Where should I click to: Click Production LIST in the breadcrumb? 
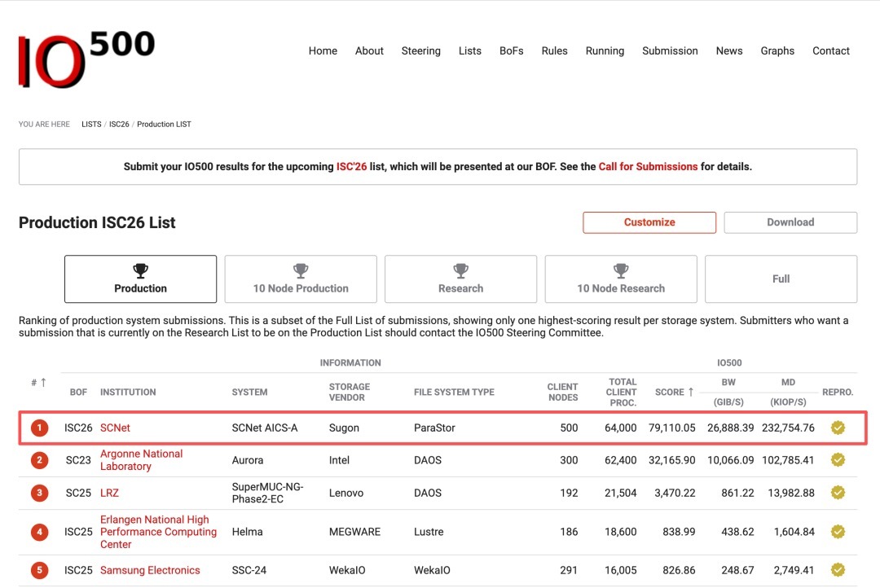164,124
